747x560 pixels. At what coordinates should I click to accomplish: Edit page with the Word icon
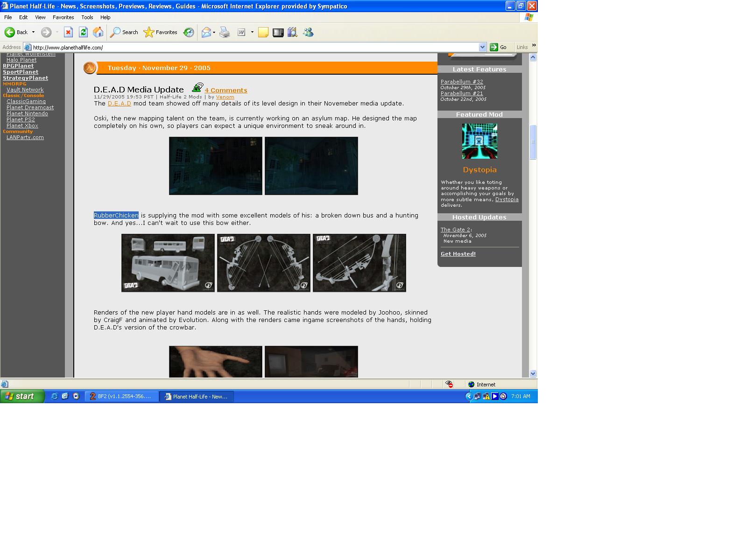coord(241,32)
